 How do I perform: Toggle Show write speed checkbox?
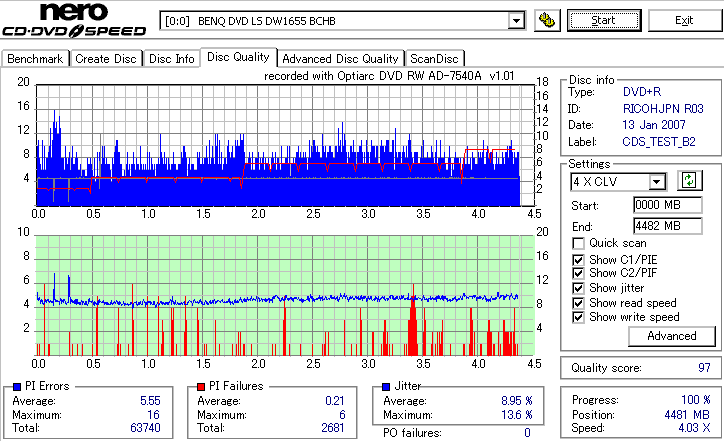[578, 317]
